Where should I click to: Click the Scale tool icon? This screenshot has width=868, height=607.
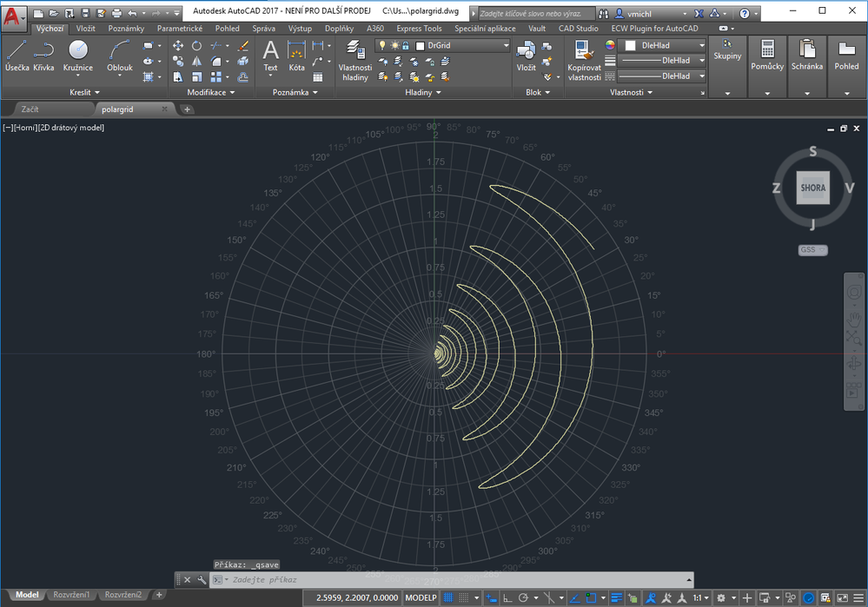[x=196, y=77]
